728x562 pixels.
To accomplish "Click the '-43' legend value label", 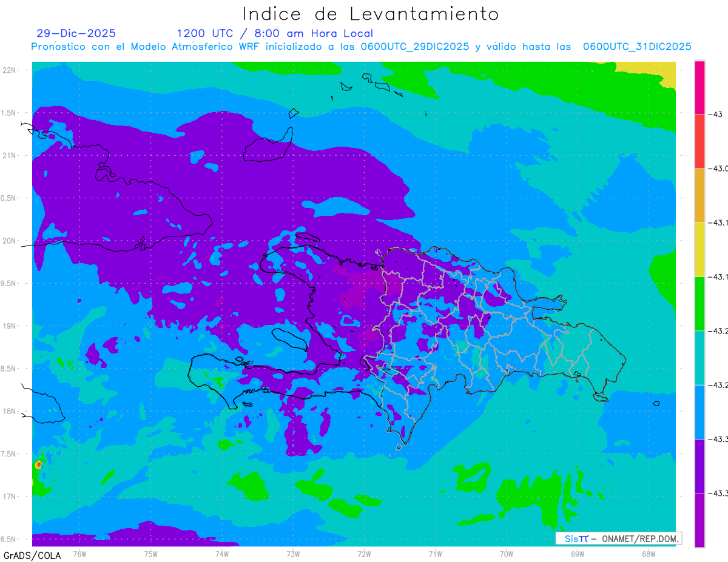I will [x=715, y=114].
